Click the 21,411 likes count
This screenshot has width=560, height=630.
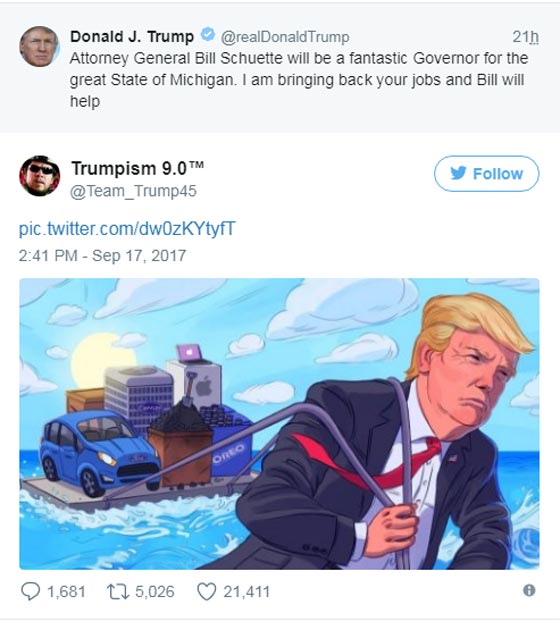246,592
